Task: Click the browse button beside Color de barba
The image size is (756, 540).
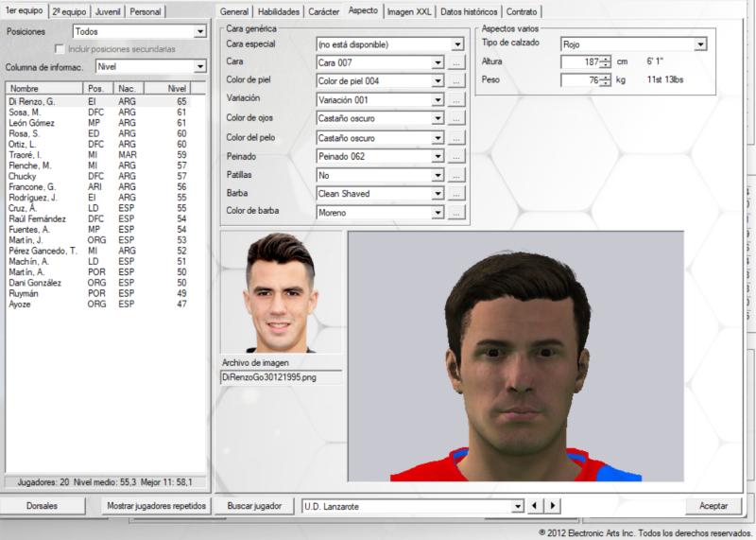Action: point(456,213)
